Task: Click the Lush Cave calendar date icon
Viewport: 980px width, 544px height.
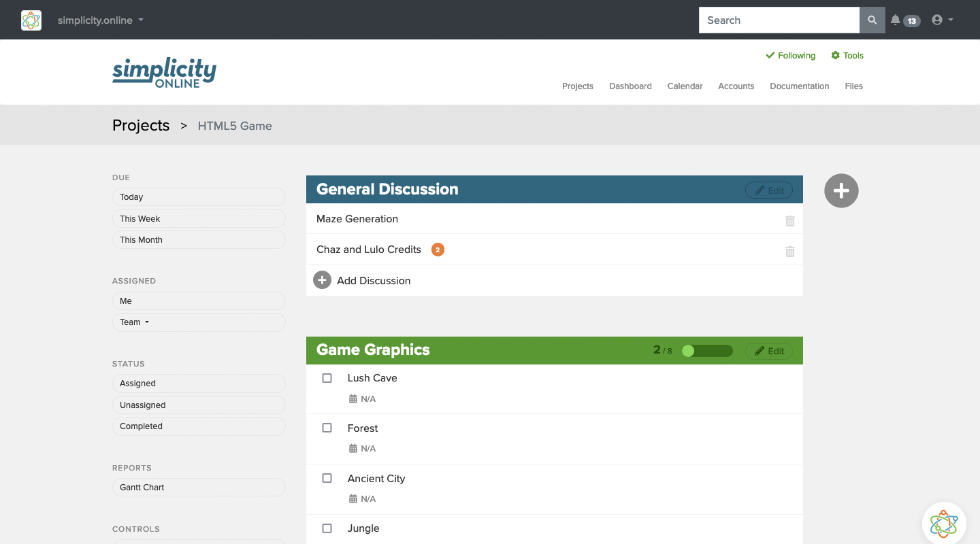Action: [x=353, y=399]
